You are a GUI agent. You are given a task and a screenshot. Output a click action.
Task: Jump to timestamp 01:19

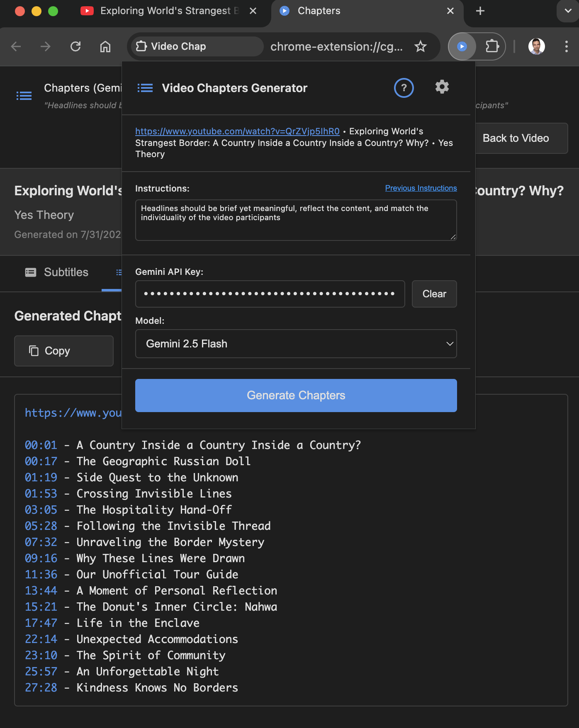pos(41,478)
